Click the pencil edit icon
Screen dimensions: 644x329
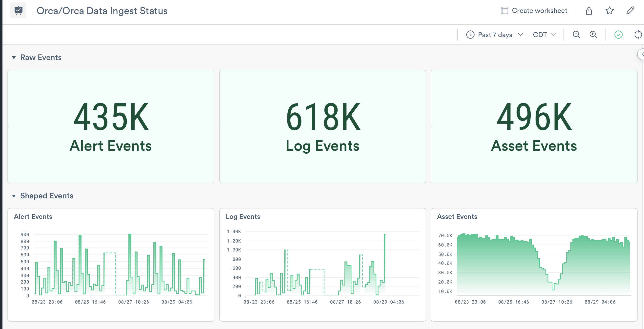tap(630, 11)
